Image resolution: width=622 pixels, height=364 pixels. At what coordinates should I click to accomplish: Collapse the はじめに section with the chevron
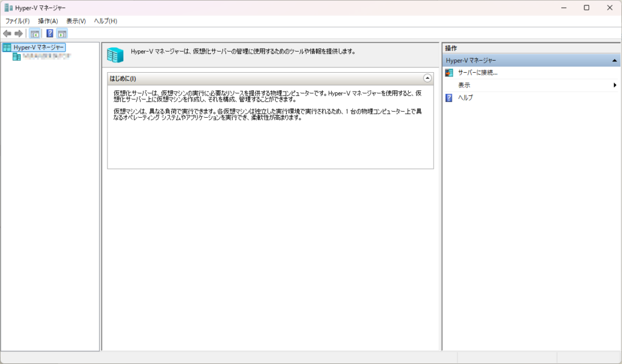(427, 78)
